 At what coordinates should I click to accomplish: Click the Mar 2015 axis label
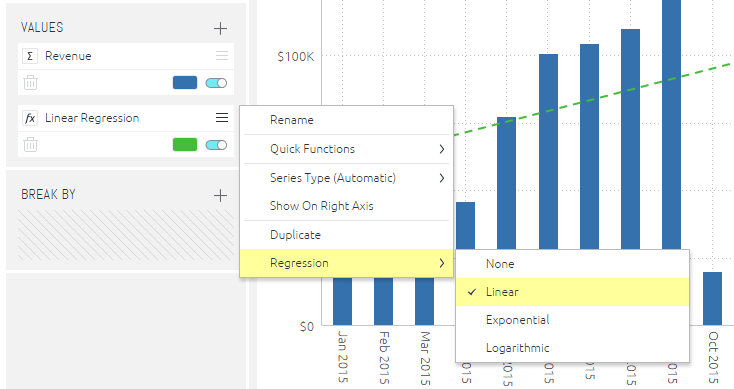point(425,358)
